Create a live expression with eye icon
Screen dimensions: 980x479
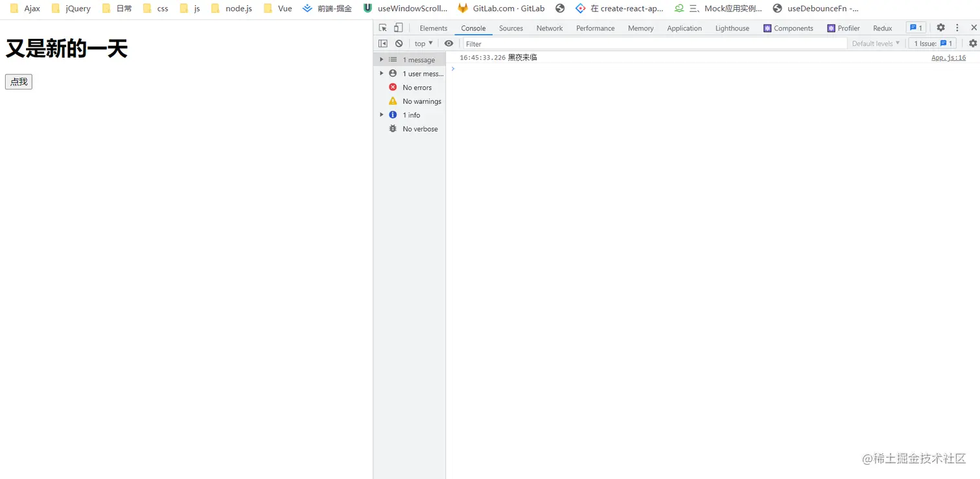(x=449, y=43)
